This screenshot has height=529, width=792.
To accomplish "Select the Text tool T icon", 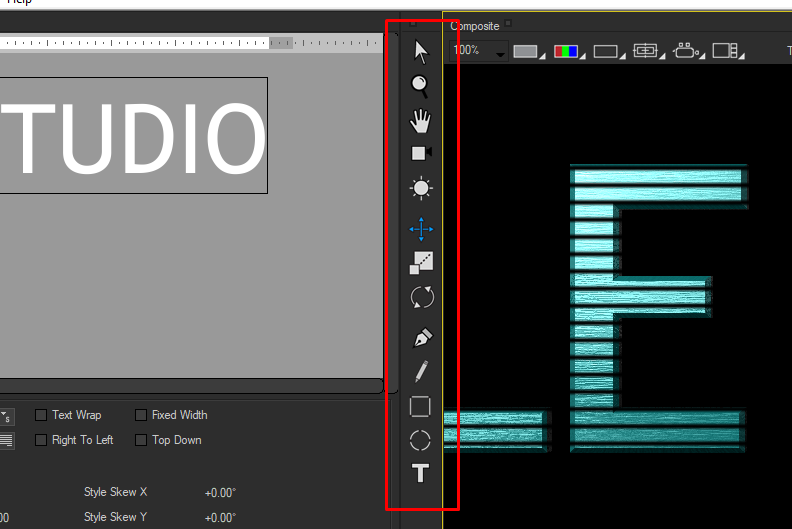I will pyautogui.click(x=421, y=473).
